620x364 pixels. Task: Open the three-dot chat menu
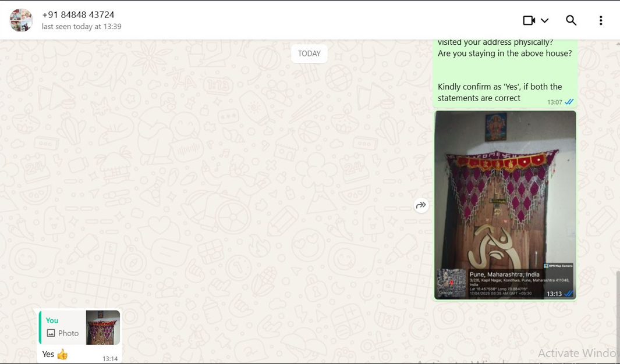tap(601, 20)
